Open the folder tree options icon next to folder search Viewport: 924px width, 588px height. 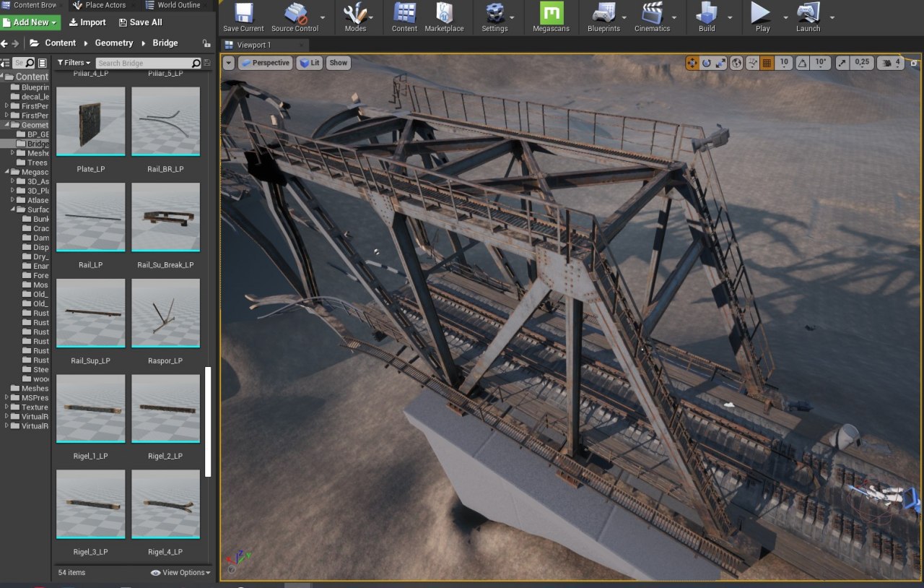tap(43, 63)
